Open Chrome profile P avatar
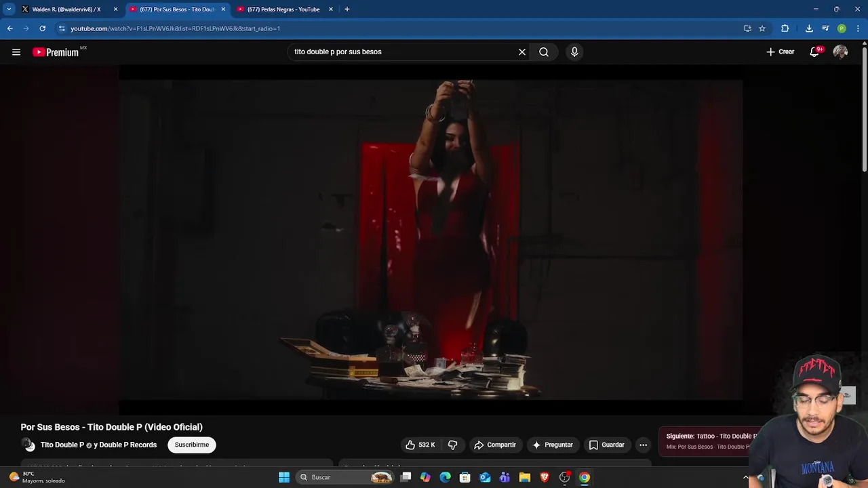This screenshot has height=488, width=868. pyautogui.click(x=842, y=28)
